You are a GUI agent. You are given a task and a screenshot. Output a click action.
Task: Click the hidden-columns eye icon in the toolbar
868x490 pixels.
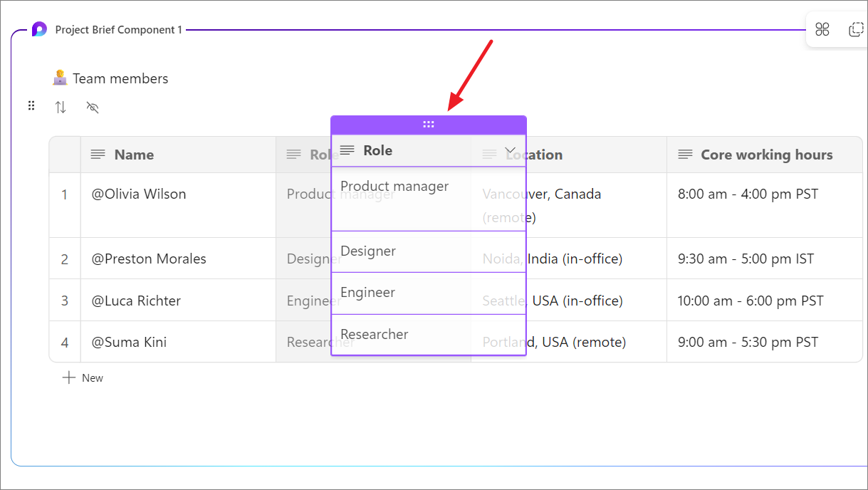(x=92, y=106)
